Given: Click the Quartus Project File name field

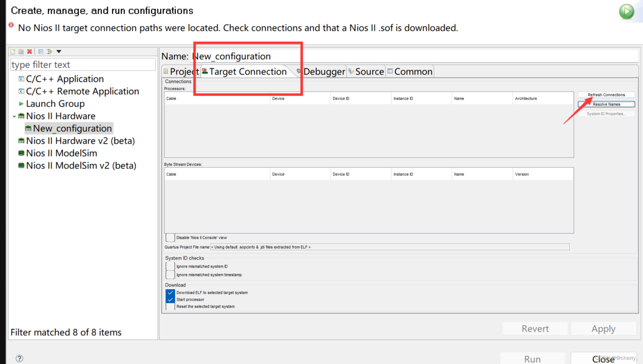Looking at the screenshot, I should pyautogui.click(x=390, y=247).
